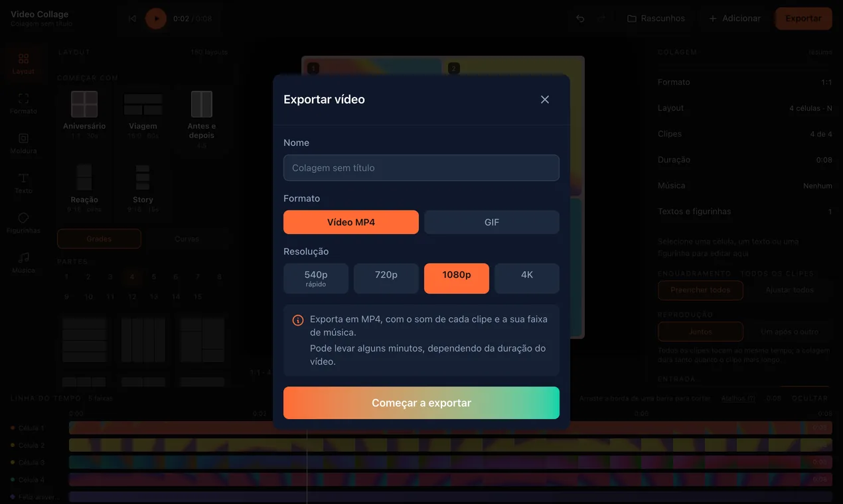
Task: Select the Reação template
Action: [84, 188]
